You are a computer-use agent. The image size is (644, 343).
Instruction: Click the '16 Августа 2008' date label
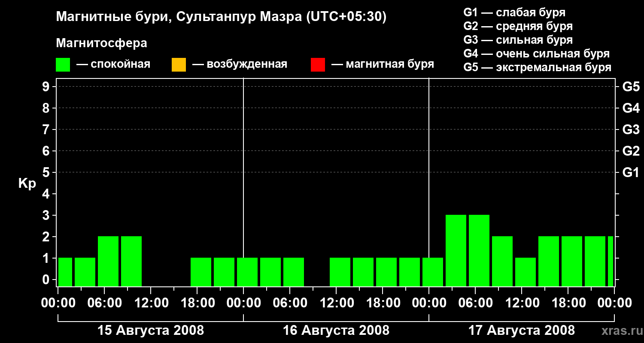pyautogui.click(x=336, y=331)
